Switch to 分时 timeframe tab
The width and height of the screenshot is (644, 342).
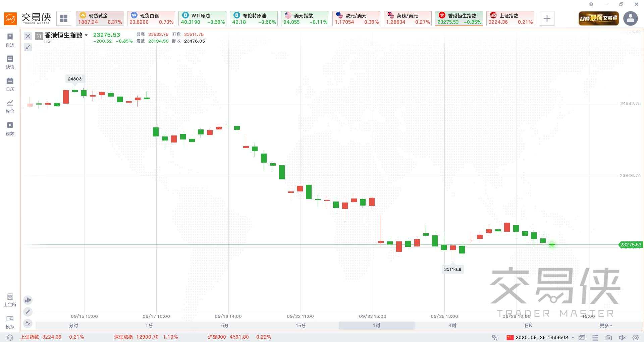pyautogui.click(x=73, y=326)
